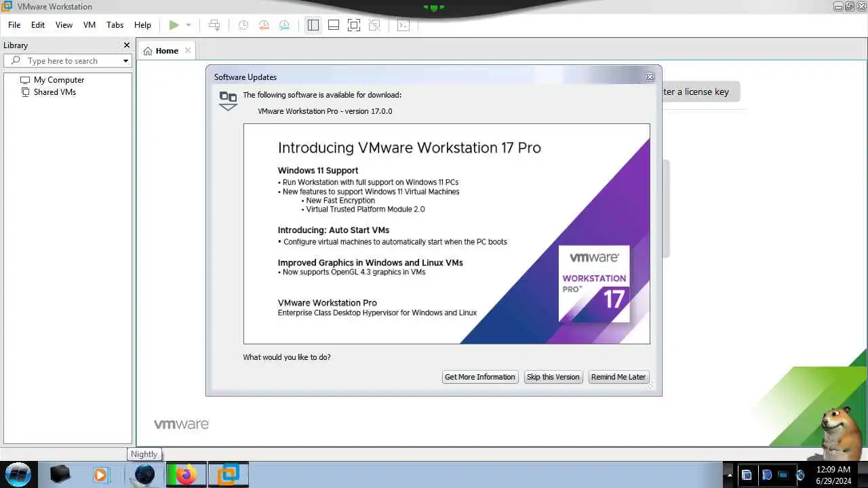This screenshot has width=868, height=488.
Task: Click the partially hidden license key button
Action: coord(701,92)
